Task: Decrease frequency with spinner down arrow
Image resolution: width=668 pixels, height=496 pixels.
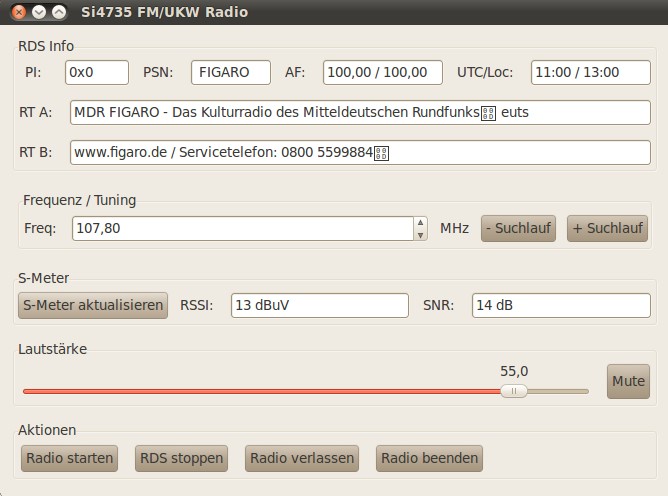Action: coord(421,234)
